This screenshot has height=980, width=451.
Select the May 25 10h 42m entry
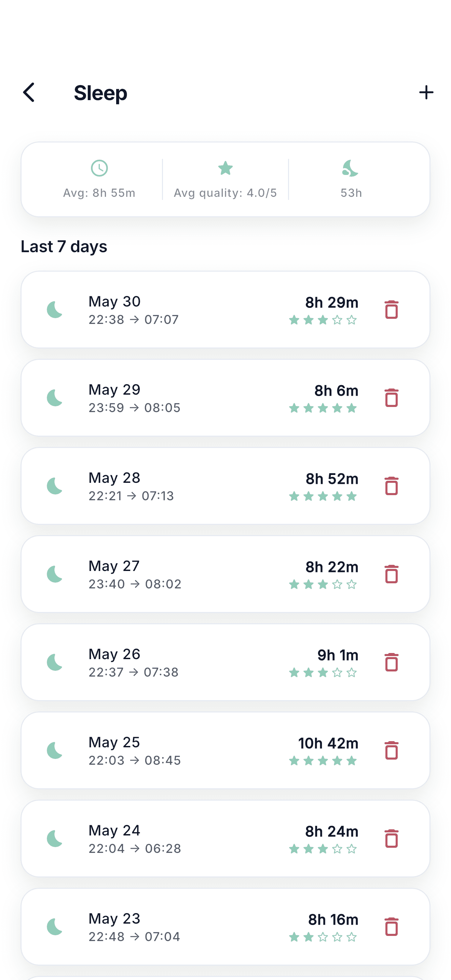(x=225, y=751)
